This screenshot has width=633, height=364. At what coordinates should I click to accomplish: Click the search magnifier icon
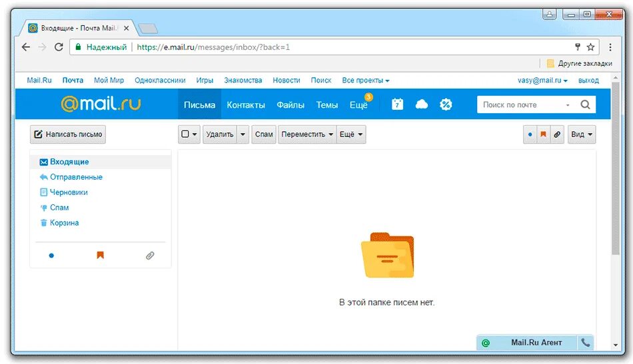586,104
